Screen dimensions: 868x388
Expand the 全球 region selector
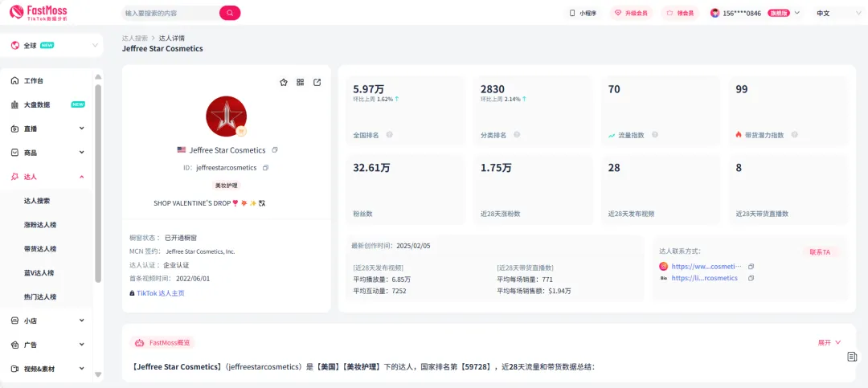tap(53, 45)
